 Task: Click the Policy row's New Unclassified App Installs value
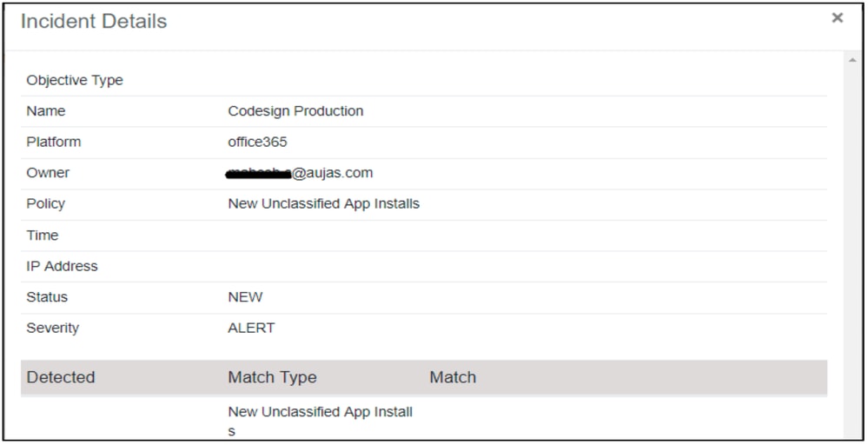(x=323, y=203)
